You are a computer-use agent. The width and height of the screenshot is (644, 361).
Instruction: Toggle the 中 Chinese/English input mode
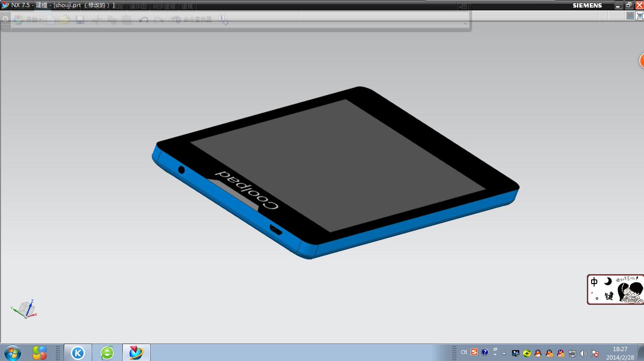(594, 282)
